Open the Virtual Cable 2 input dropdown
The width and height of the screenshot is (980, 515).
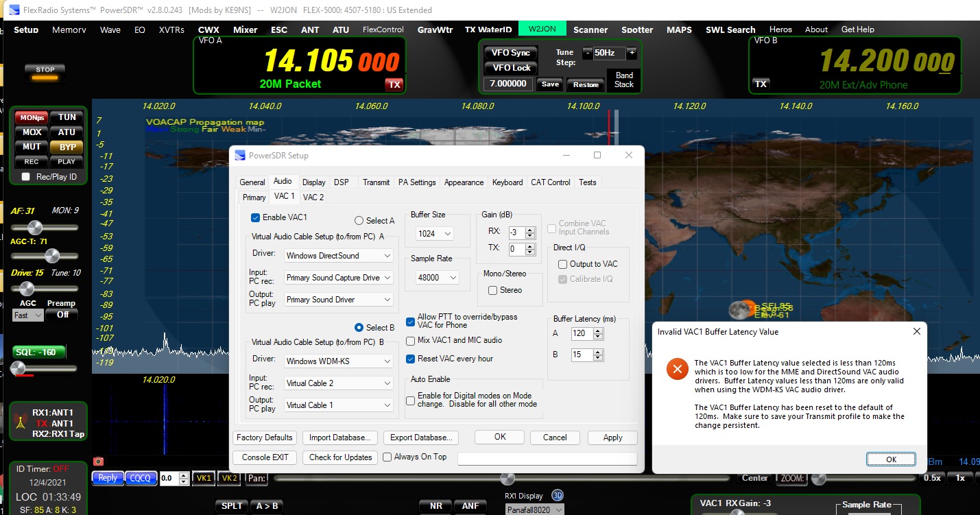(339, 383)
